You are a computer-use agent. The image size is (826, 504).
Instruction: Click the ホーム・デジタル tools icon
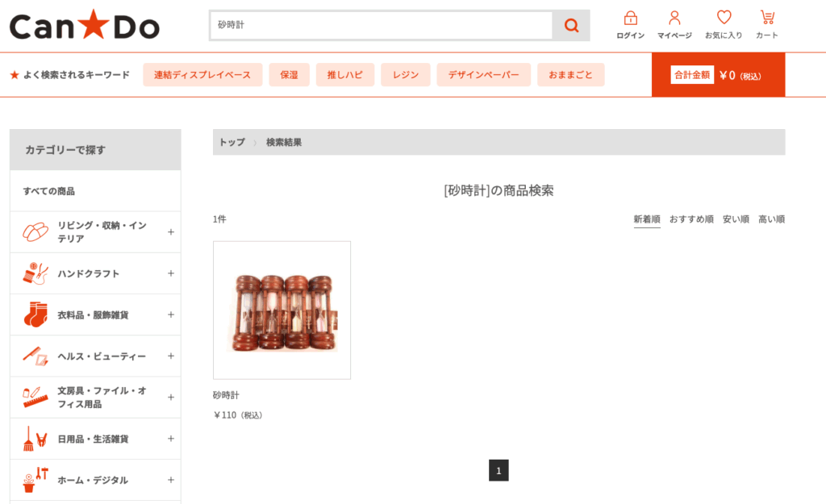tap(35, 480)
